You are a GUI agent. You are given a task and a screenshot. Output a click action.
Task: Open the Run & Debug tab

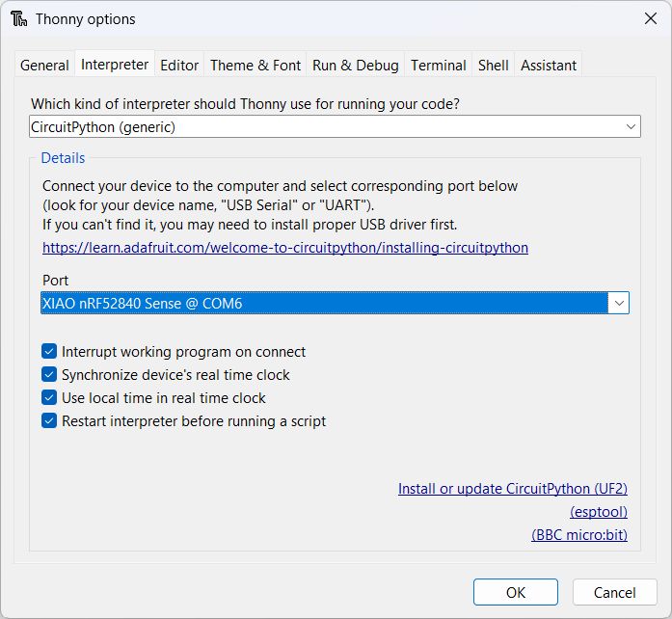[356, 66]
